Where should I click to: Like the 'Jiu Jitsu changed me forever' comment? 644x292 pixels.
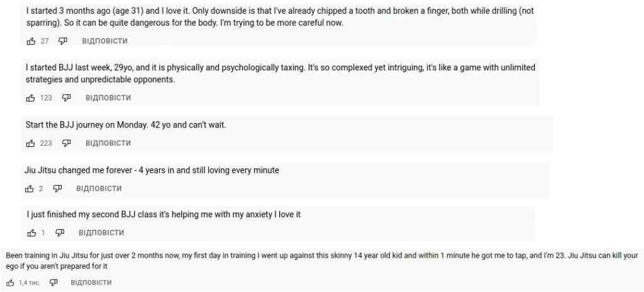pos(29,188)
